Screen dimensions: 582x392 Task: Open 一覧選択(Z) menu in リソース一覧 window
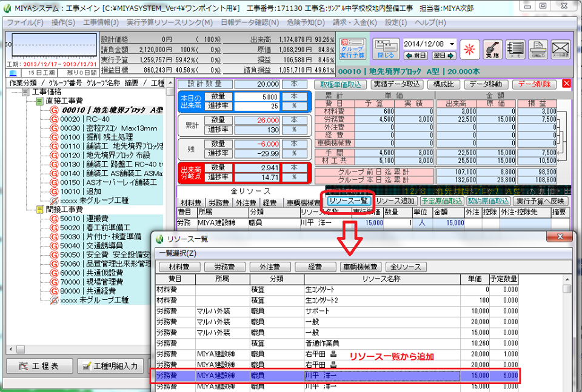pyautogui.click(x=178, y=254)
